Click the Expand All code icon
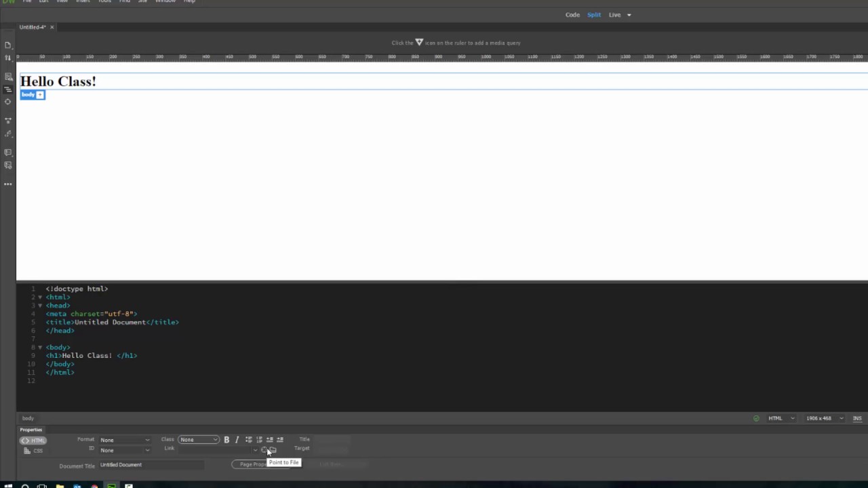 [x=8, y=121]
